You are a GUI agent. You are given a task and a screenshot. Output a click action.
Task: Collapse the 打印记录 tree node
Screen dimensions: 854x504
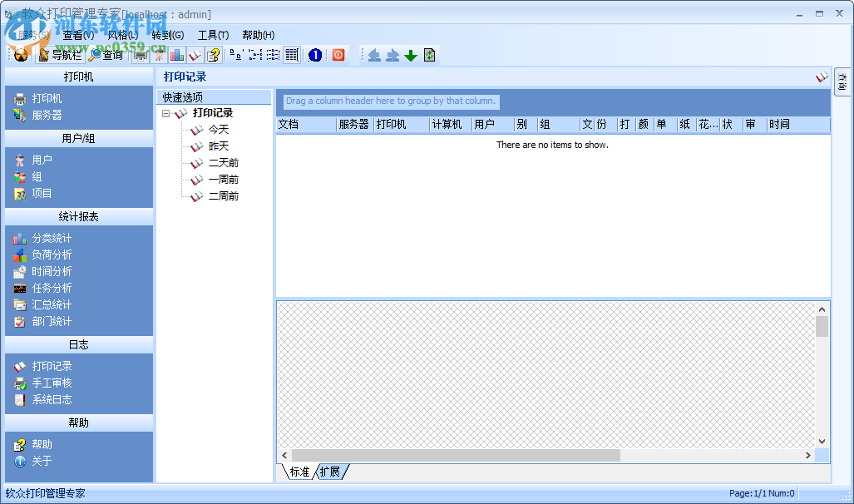click(166, 113)
